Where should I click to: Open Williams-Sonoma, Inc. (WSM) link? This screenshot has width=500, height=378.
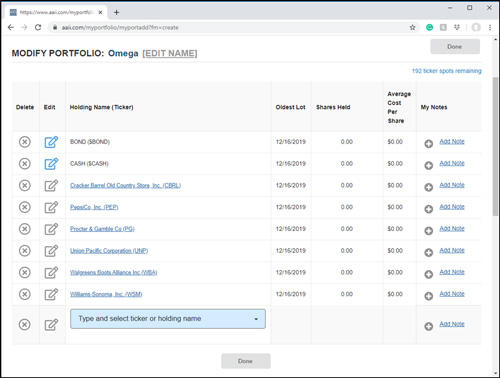[106, 294]
